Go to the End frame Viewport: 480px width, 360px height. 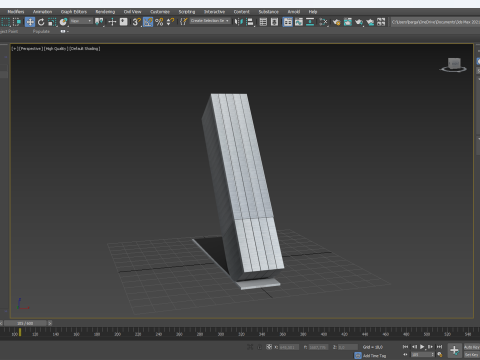439,347
